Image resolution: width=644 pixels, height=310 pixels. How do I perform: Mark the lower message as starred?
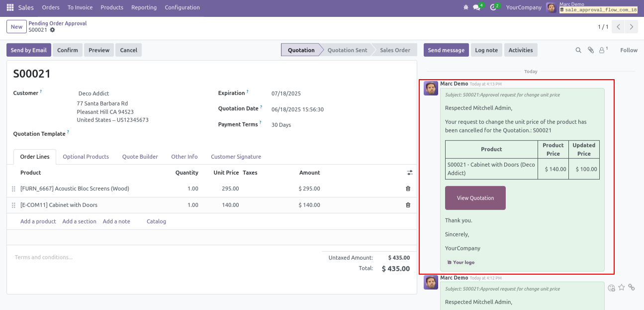(x=622, y=288)
